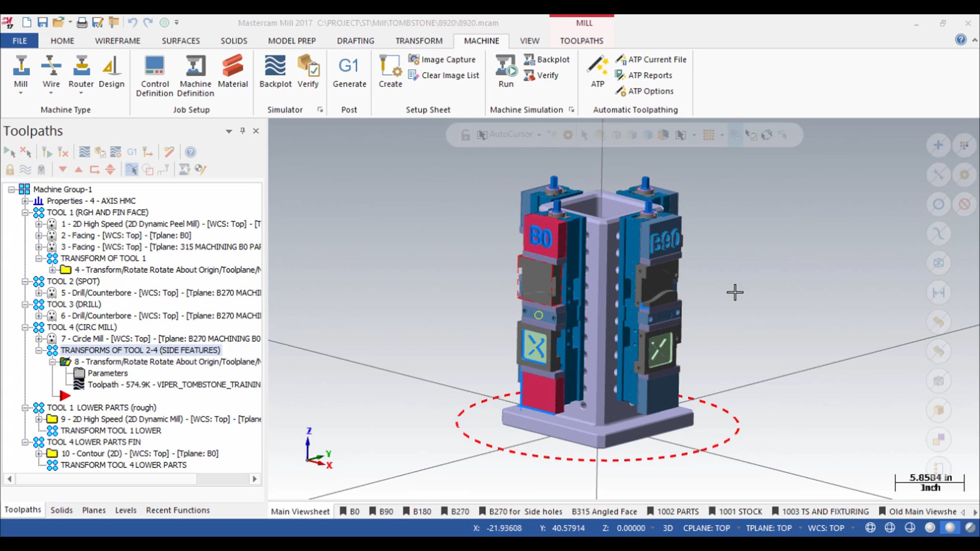Open the FILE menu

click(19, 41)
